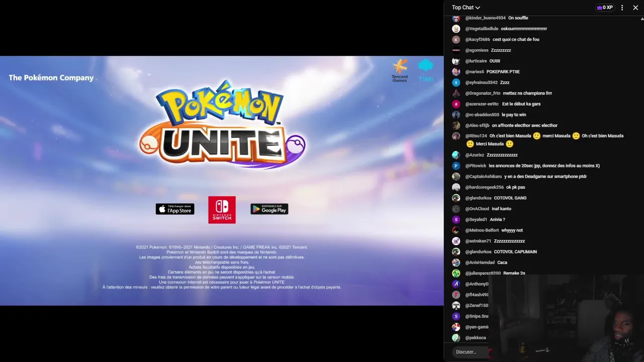Click message 'POKEPARK PTIIE'
The image size is (644, 362).
(x=503, y=72)
